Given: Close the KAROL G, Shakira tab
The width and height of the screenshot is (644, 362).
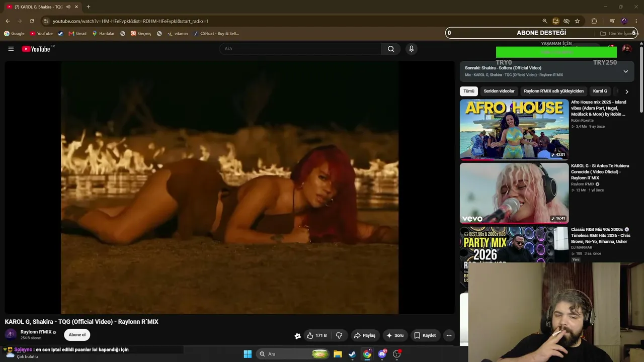Looking at the screenshot, I should coord(76,7).
